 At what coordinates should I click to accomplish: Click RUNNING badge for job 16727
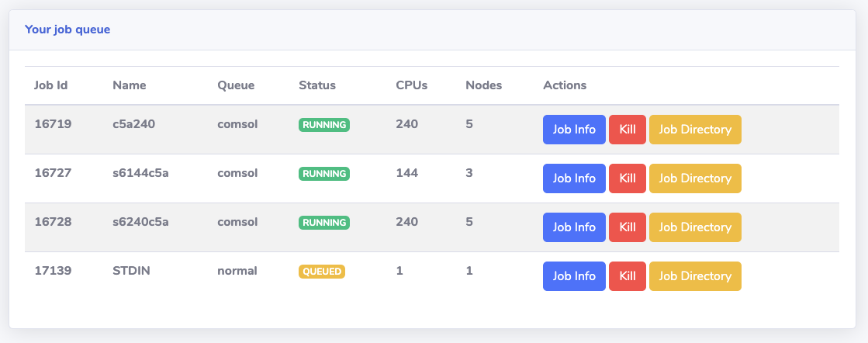(x=324, y=174)
